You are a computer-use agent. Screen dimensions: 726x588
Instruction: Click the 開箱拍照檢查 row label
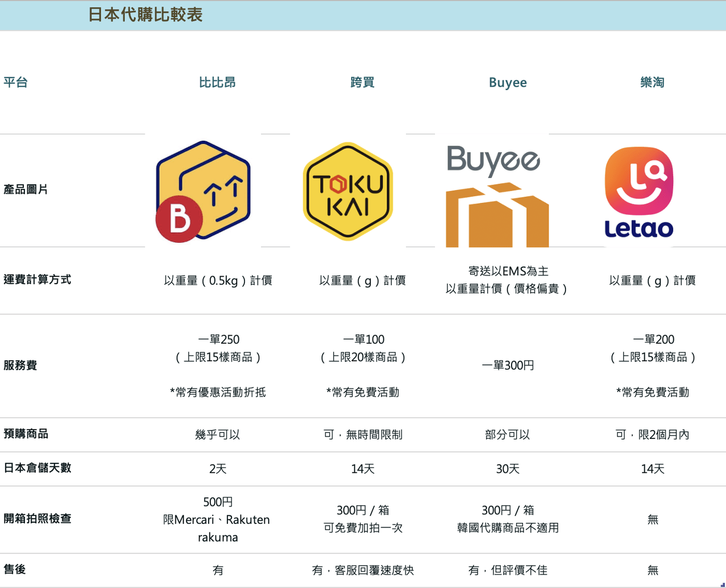point(37,519)
